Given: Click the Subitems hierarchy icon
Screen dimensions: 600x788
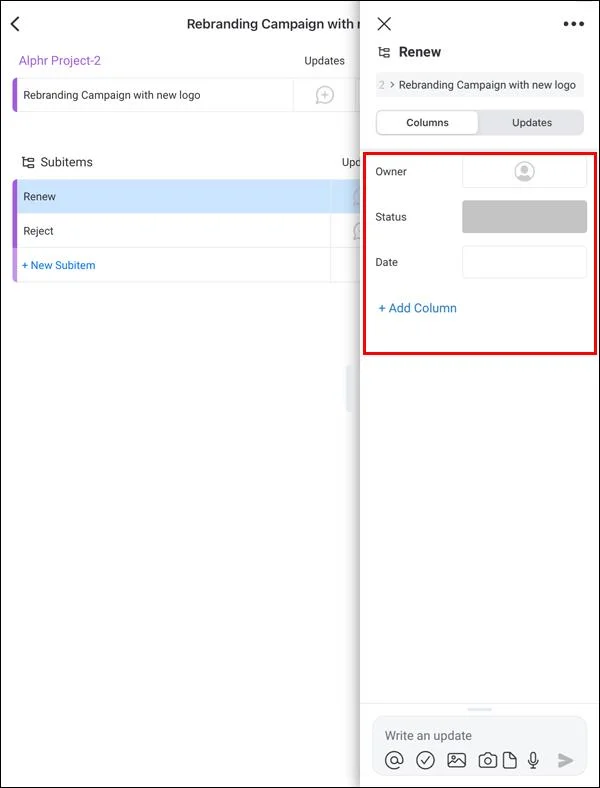Looking at the screenshot, I should point(28,162).
